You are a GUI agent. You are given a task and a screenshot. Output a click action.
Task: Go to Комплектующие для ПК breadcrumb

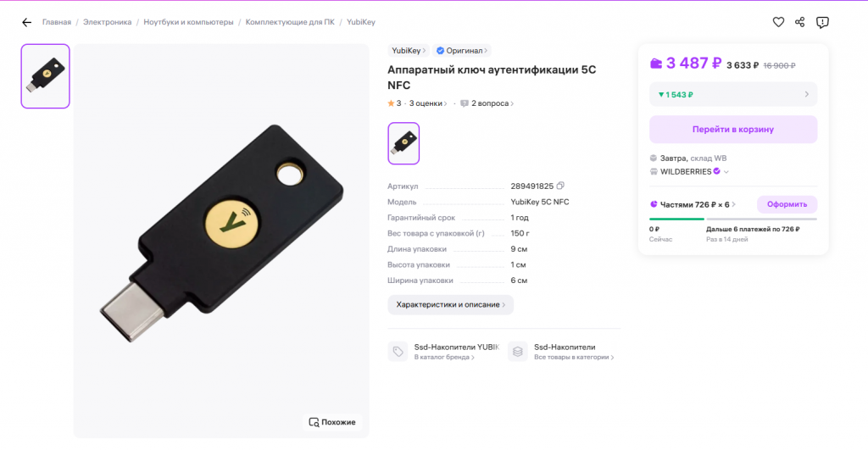tap(290, 22)
